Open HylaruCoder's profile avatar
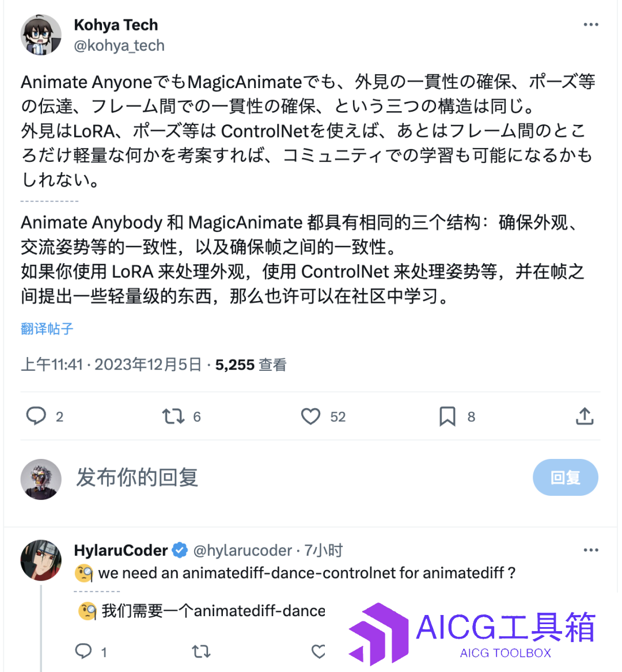The image size is (622, 672). pyautogui.click(x=41, y=560)
